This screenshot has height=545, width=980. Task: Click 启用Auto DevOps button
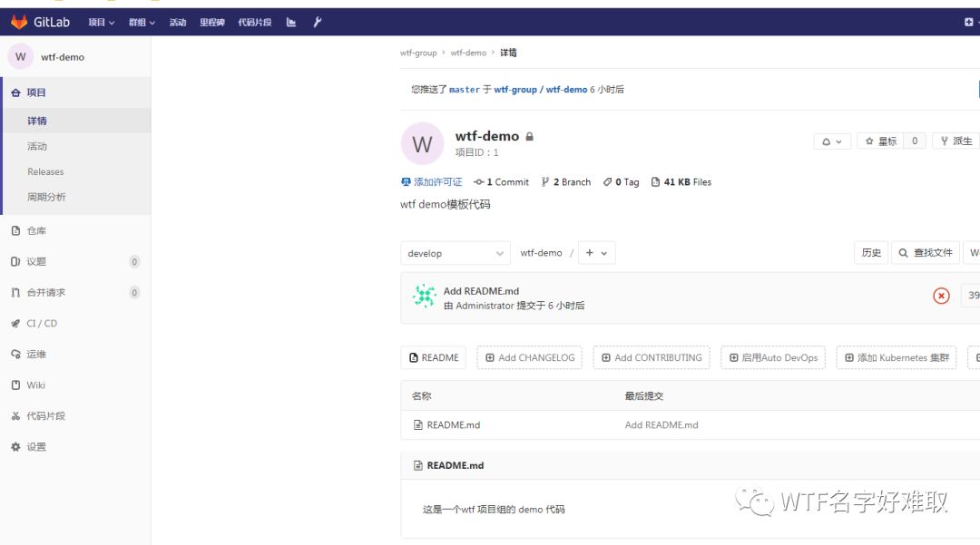[773, 357]
